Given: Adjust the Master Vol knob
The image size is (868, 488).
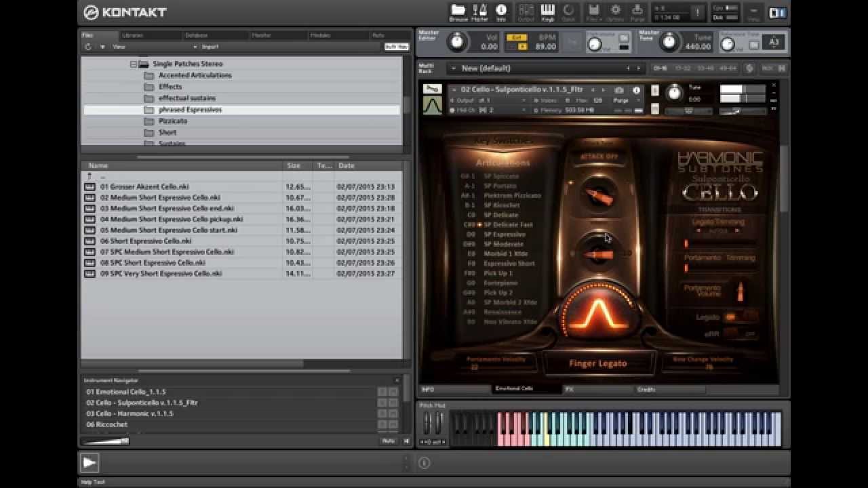Looking at the screenshot, I should tap(457, 42).
